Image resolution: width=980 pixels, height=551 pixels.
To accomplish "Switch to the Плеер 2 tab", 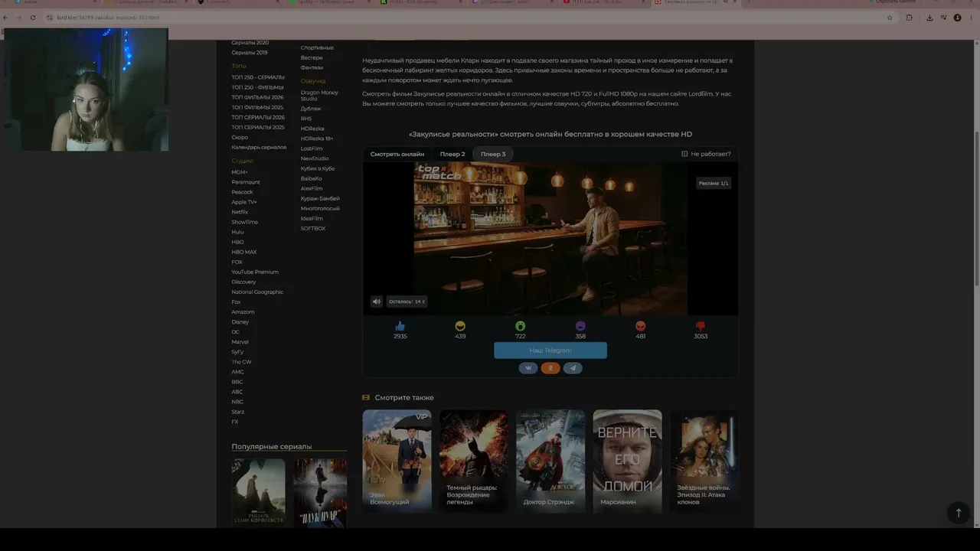I will tap(452, 154).
